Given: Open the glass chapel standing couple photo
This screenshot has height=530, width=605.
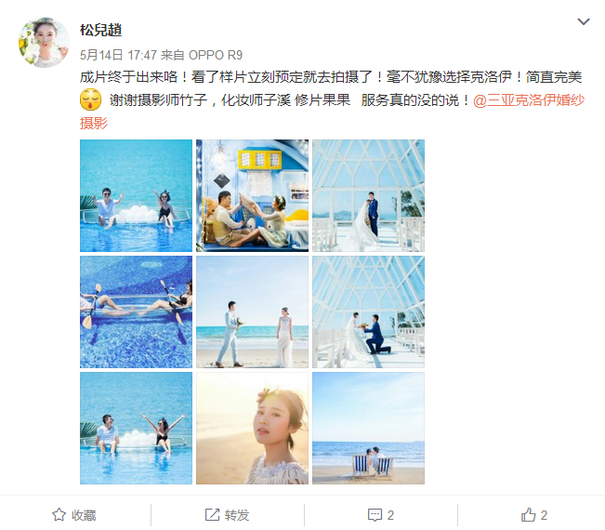Looking at the screenshot, I should coord(368,196).
